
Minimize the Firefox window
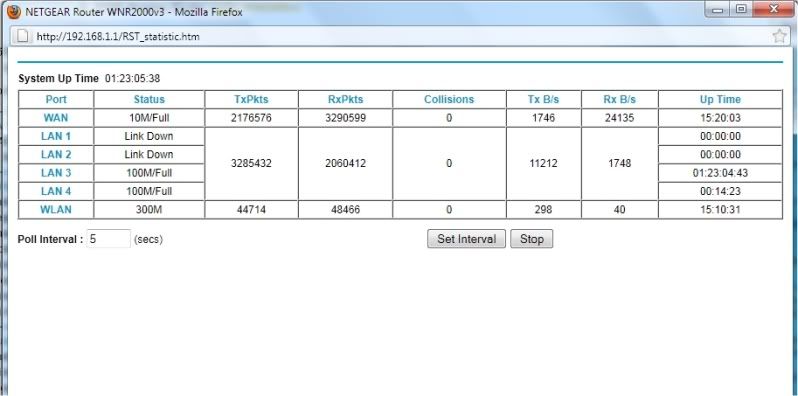click(x=719, y=9)
